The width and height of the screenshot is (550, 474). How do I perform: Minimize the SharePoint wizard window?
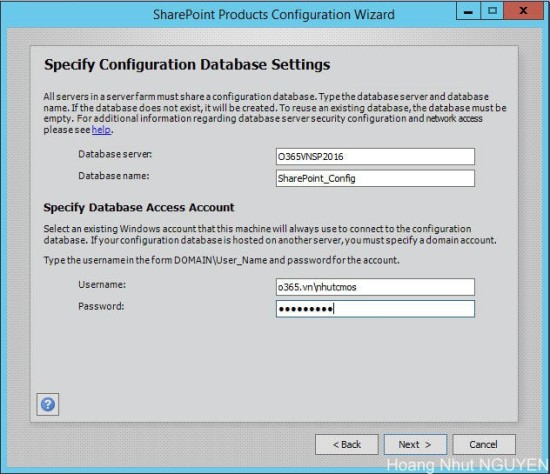(x=468, y=11)
